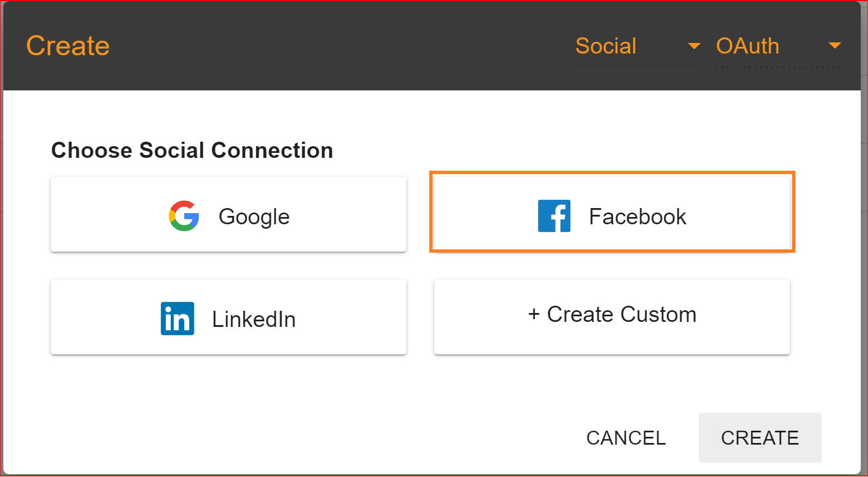Click the LinkedIn text label
Image resolution: width=868 pixels, height=477 pixels.
[254, 319]
